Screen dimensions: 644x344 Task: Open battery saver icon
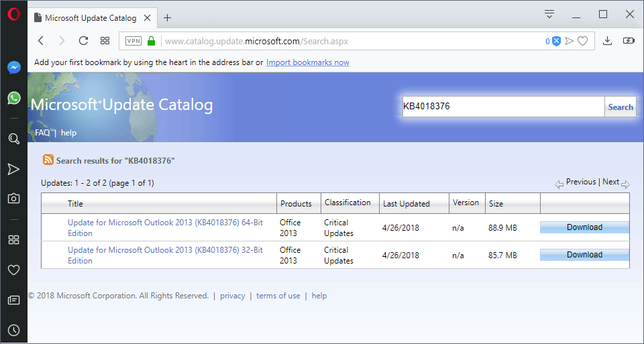click(629, 41)
